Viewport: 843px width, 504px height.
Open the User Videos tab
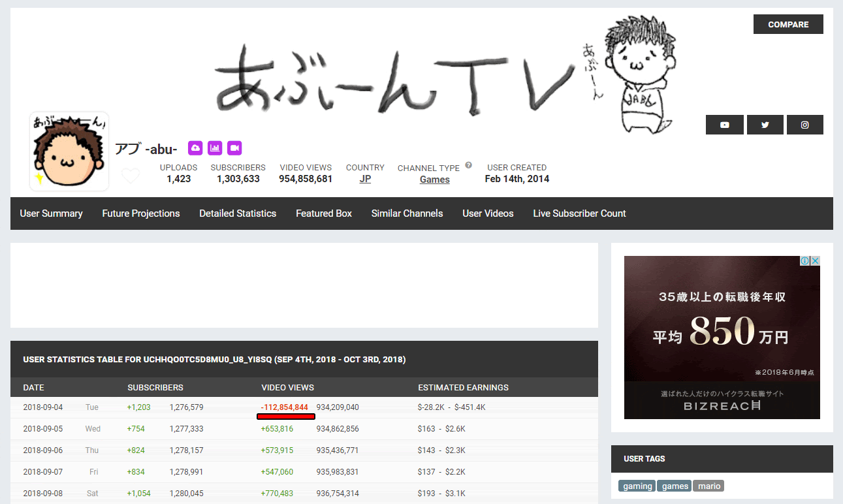(488, 213)
